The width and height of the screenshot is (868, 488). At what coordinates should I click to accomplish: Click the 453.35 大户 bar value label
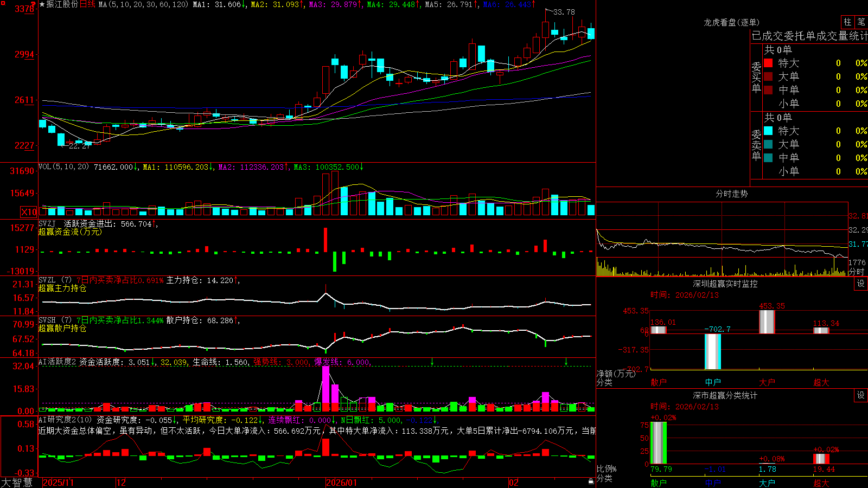pyautogui.click(x=772, y=306)
